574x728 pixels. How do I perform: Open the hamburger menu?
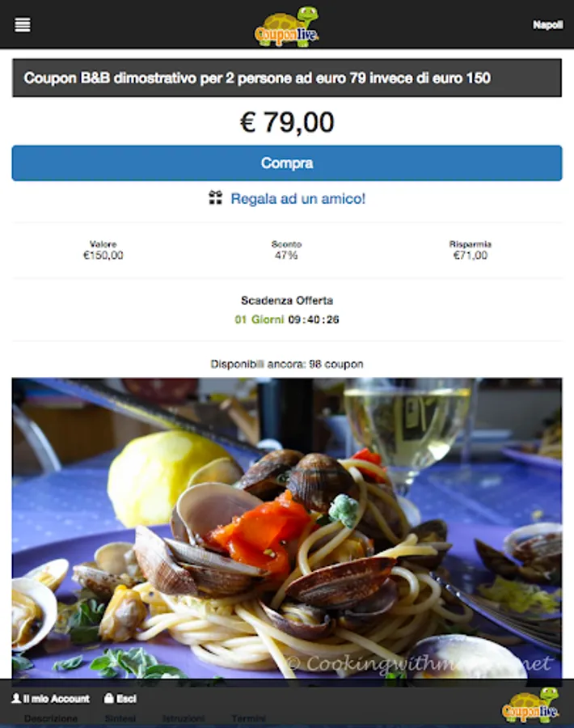click(x=23, y=24)
